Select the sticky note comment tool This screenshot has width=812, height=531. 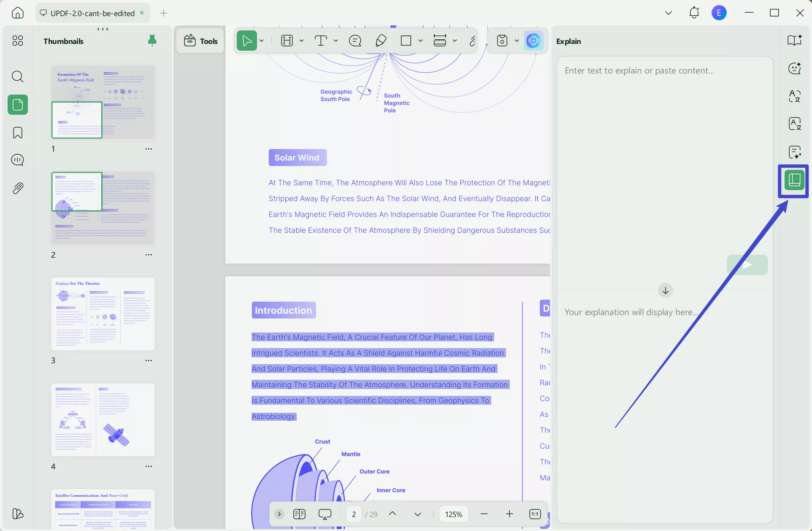point(355,41)
